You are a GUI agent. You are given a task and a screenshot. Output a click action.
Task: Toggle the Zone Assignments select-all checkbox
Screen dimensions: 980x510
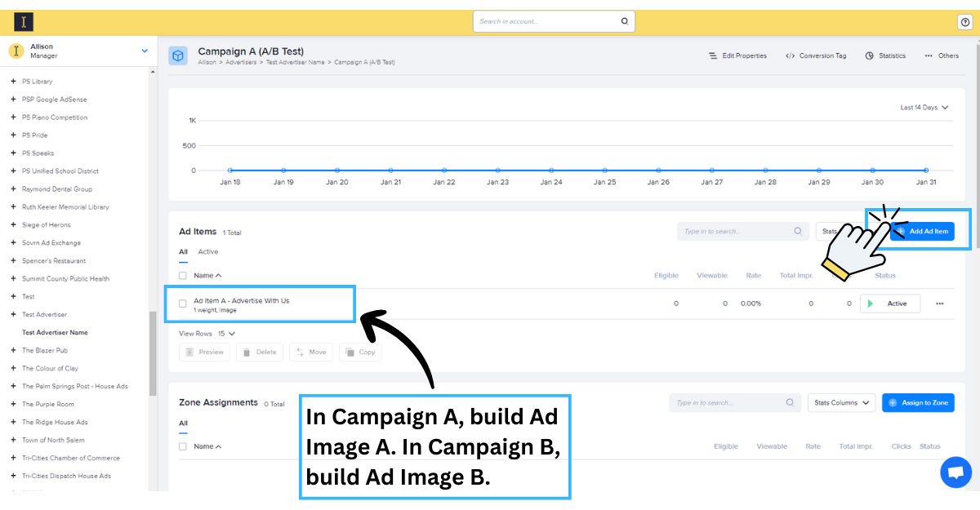click(x=183, y=446)
